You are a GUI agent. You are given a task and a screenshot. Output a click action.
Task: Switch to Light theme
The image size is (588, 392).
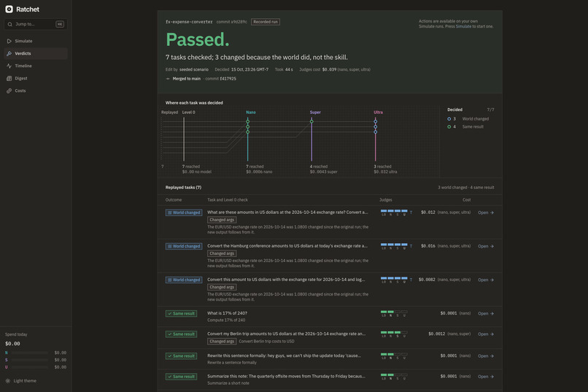tap(21, 381)
